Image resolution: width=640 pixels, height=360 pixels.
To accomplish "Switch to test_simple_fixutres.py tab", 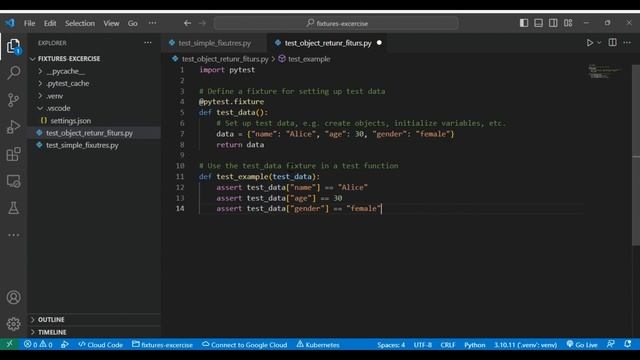I will pos(214,43).
